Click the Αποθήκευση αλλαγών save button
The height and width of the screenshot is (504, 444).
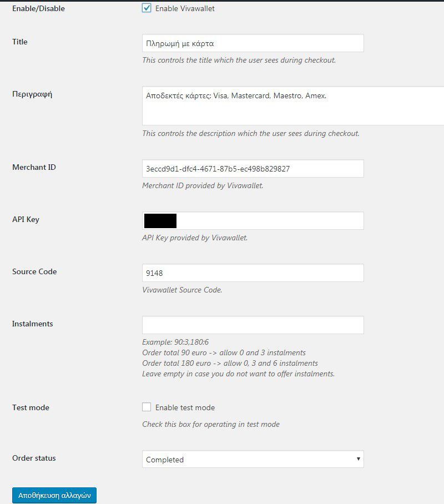point(53,495)
